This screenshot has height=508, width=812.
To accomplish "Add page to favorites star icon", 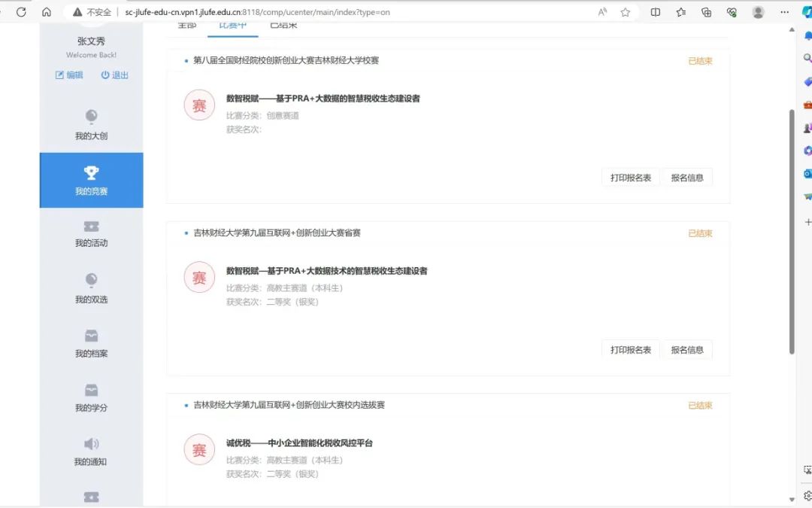I will coord(625,12).
